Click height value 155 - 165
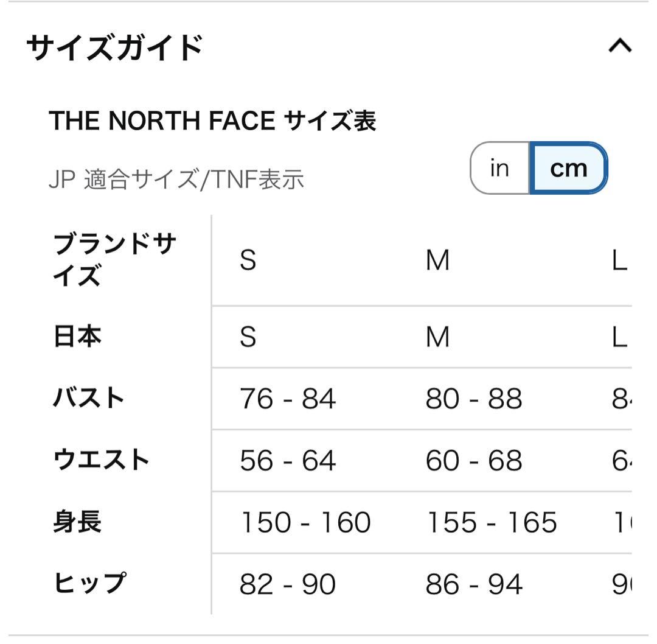 click(x=492, y=523)
